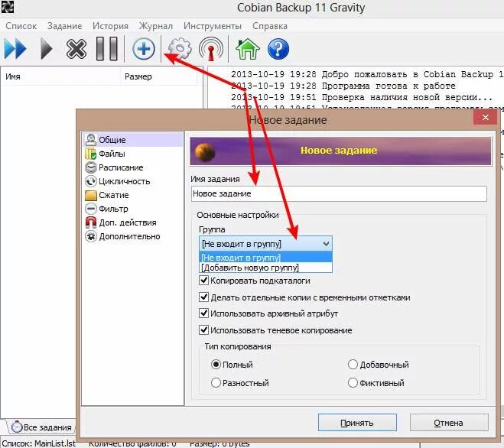Click log line 'Программа готова к работе'
Image resolution: width=504 pixels, height=448 pixels.
(x=343, y=86)
